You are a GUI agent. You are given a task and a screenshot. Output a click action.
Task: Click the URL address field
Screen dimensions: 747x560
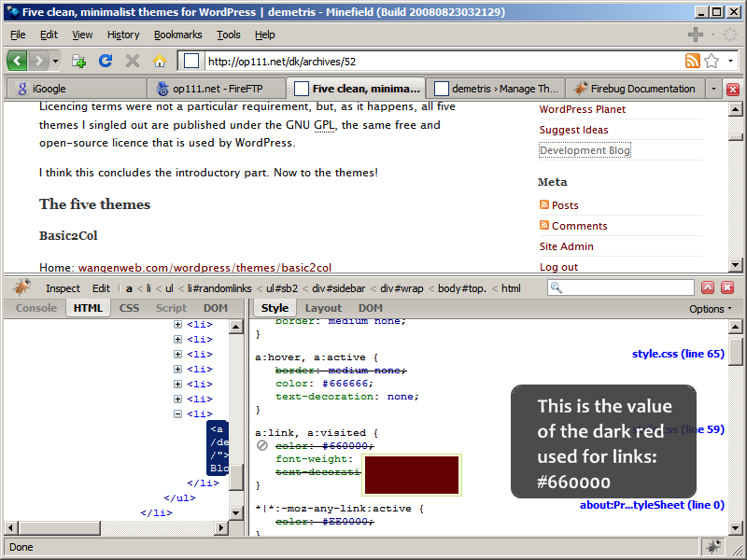point(443,62)
